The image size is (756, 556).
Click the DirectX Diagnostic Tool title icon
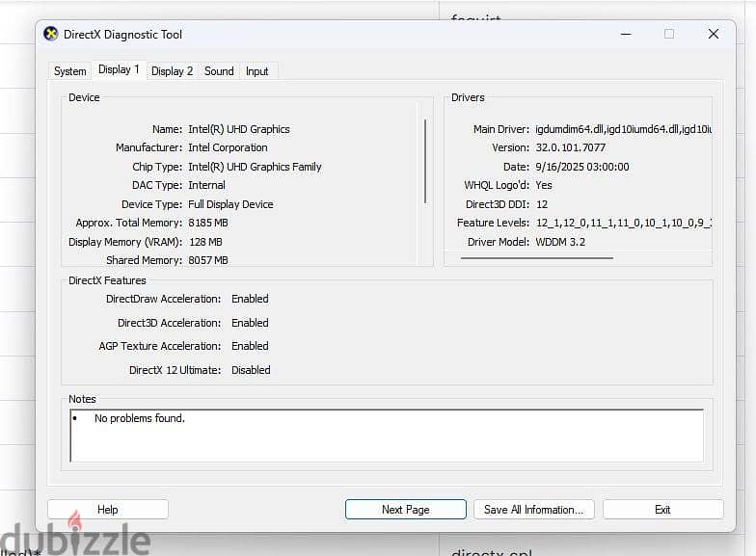coord(50,35)
